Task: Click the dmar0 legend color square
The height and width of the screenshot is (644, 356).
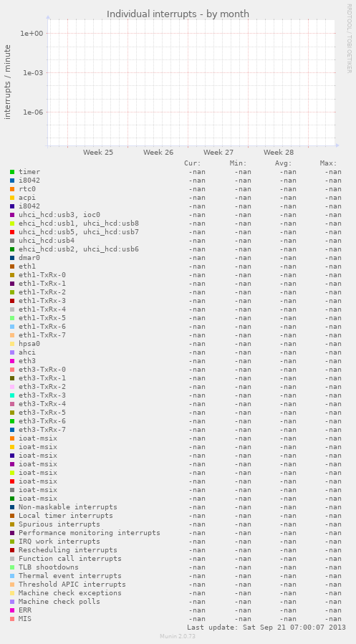Action: tap(12, 258)
